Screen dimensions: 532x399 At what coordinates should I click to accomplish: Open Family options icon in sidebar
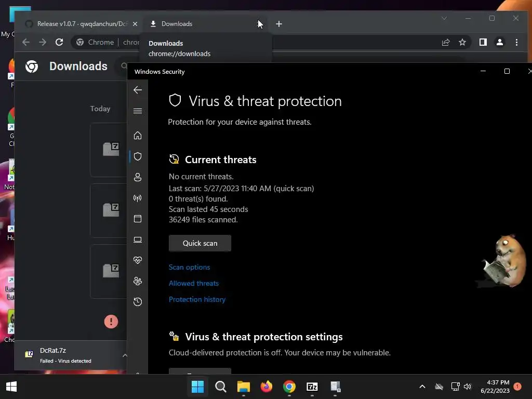[138, 281]
